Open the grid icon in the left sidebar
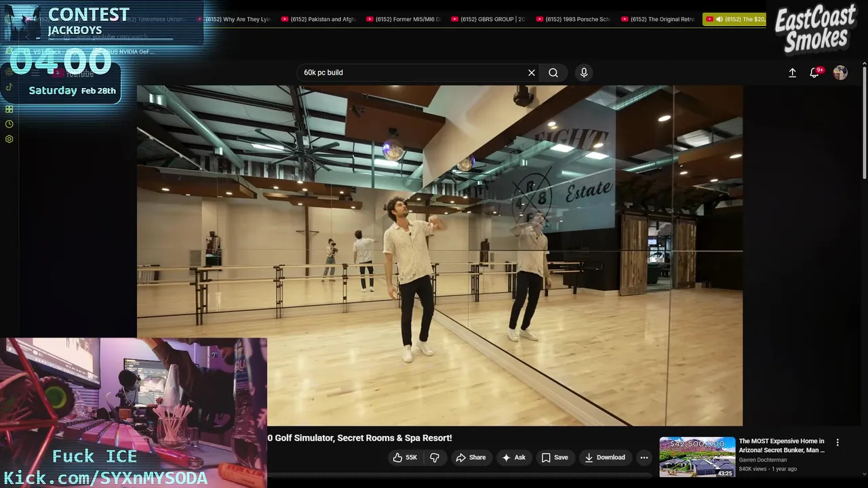The height and width of the screenshot is (488, 868). pyautogui.click(x=9, y=109)
